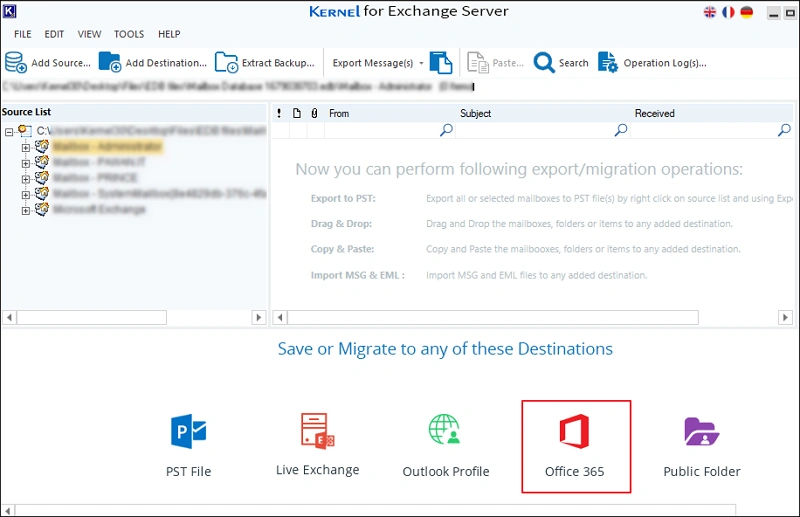Open the TOOLS menu
The width and height of the screenshot is (800, 517).
click(x=129, y=34)
